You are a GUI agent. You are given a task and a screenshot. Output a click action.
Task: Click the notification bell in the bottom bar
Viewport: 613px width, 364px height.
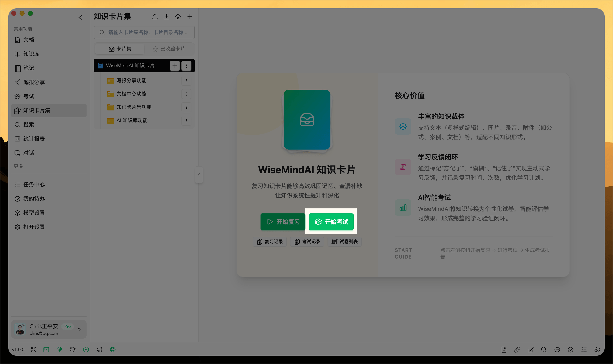click(73, 349)
